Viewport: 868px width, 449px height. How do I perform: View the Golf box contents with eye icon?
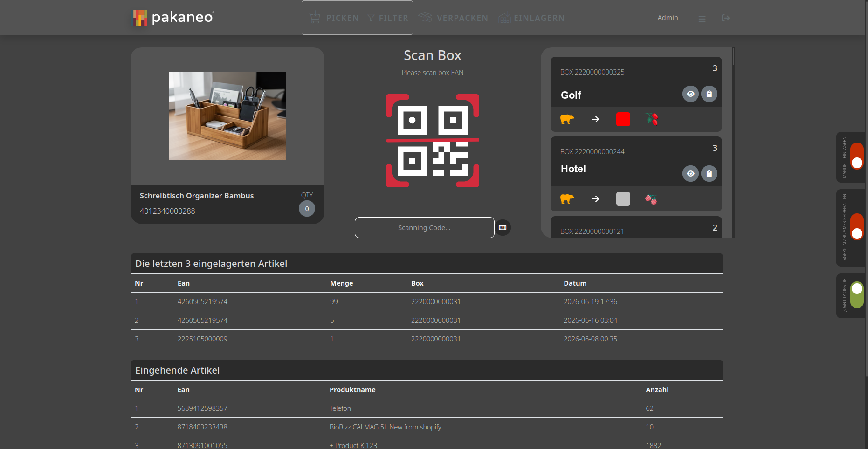tap(690, 94)
